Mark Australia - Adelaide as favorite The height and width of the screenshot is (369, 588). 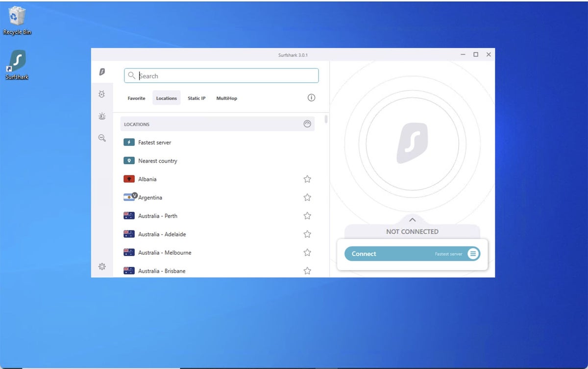pos(307,234)
